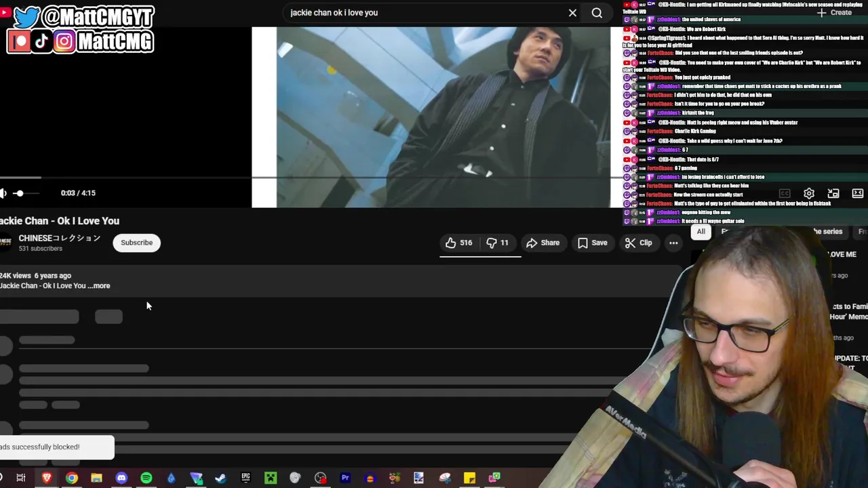Clear the search box with the X

(572, 13)
